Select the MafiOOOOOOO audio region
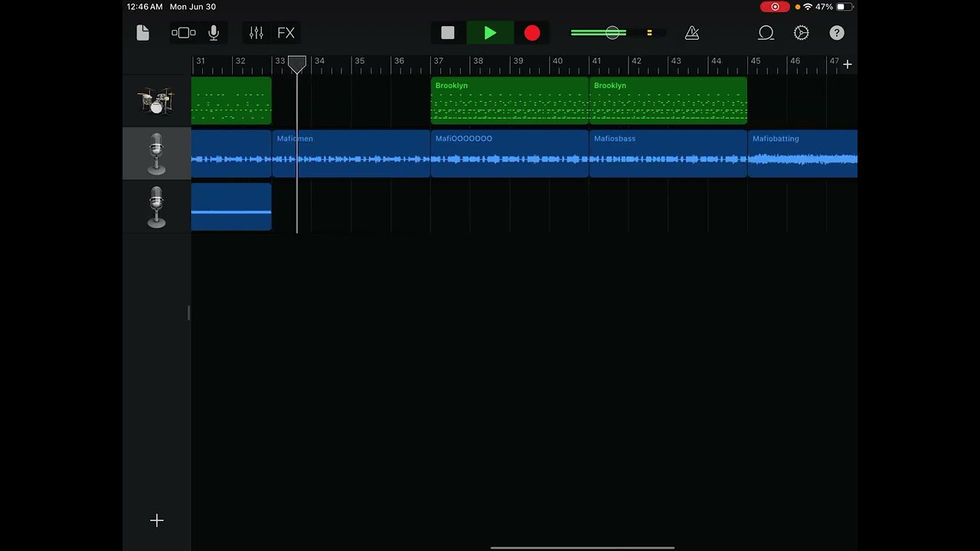Screen dimensions: 980x551 pyautogui.click(x=510, y=154)
